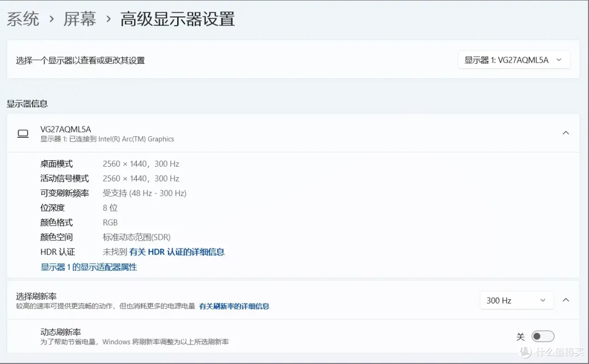This screenshot has height=364, width=589.
Task: Click the 未找到 HDR certification text
Action: 115,252
